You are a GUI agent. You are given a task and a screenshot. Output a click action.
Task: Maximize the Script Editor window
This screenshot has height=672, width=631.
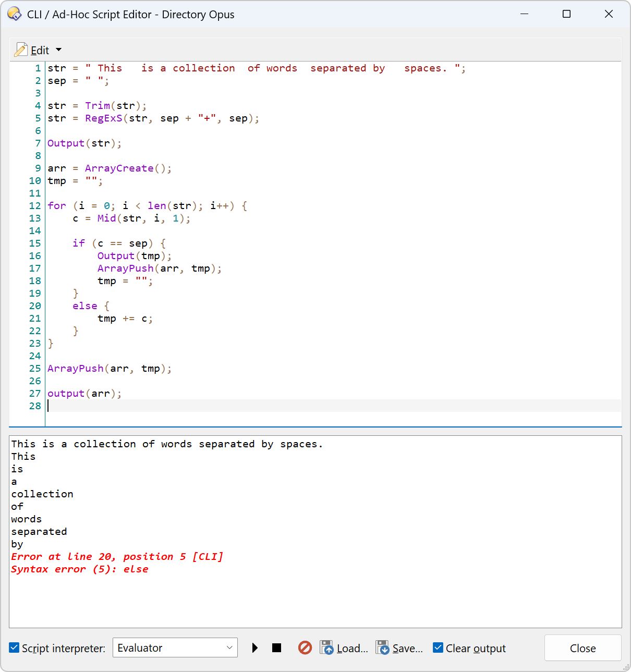(x=566, y=14)
